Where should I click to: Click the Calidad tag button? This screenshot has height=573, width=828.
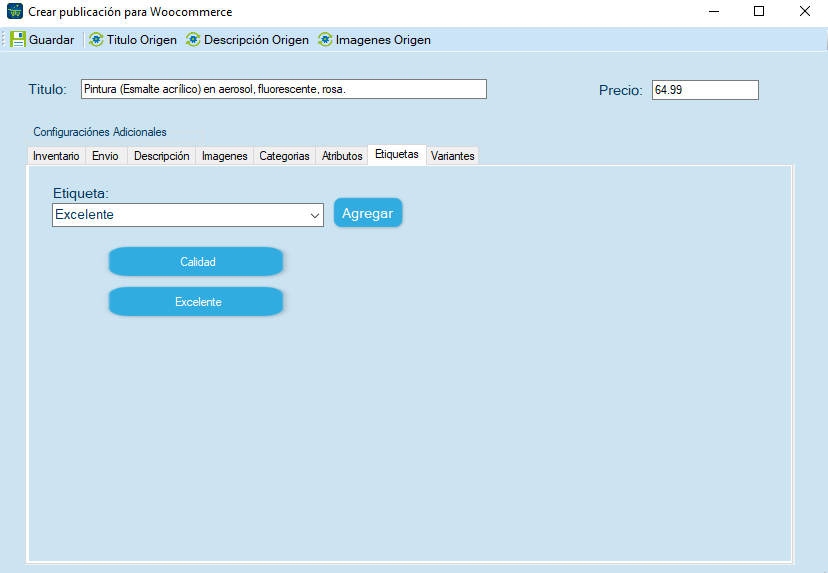pyautogui.click(x=196, y=261)
